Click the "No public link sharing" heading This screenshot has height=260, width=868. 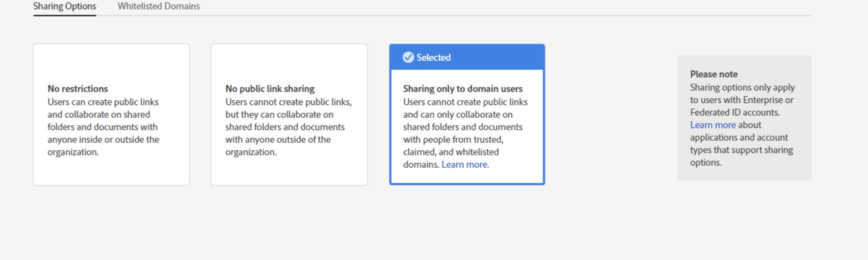(270, 89)
